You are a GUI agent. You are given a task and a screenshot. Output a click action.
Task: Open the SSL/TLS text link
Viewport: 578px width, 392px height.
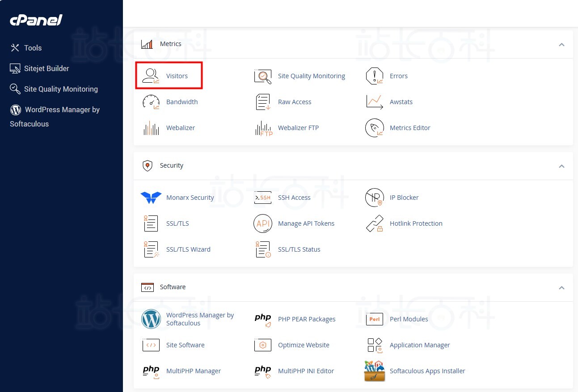(177, 223)
